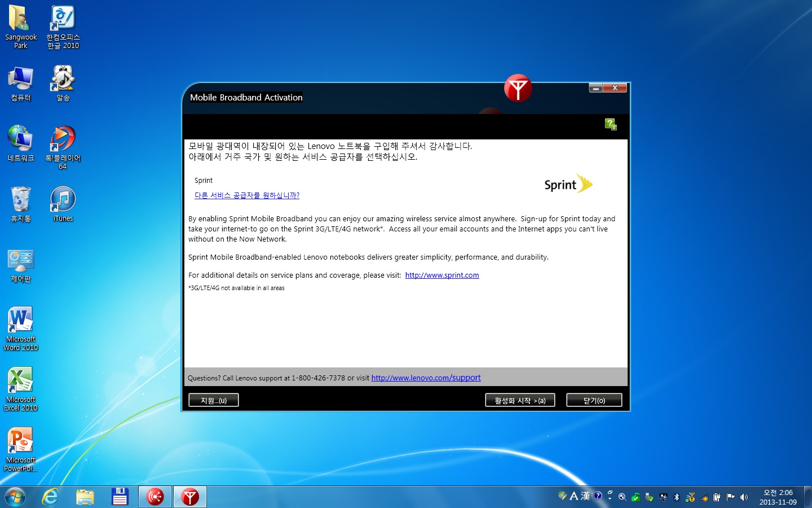Open the other service provider link
The height and width of the screenshot is (508, 812).
(x=247, y=195)
